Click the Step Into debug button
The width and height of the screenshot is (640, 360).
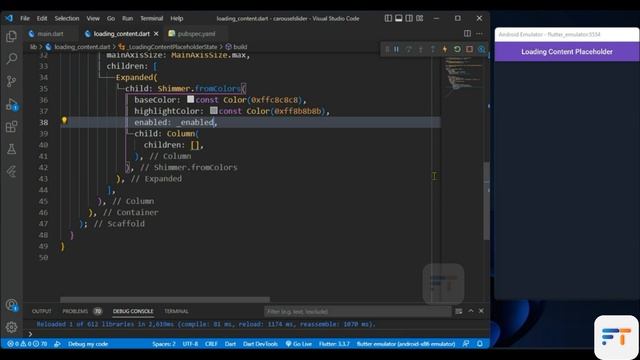(420, 49)
